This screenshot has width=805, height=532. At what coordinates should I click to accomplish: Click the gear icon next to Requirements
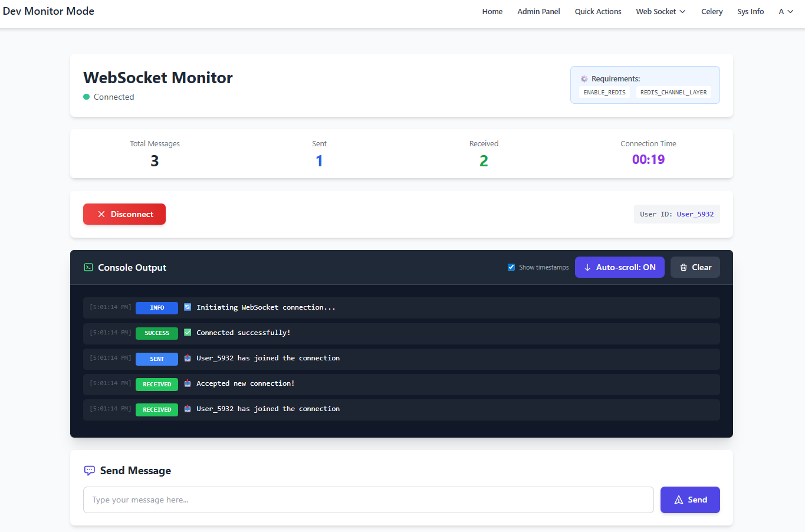point(584,78)
